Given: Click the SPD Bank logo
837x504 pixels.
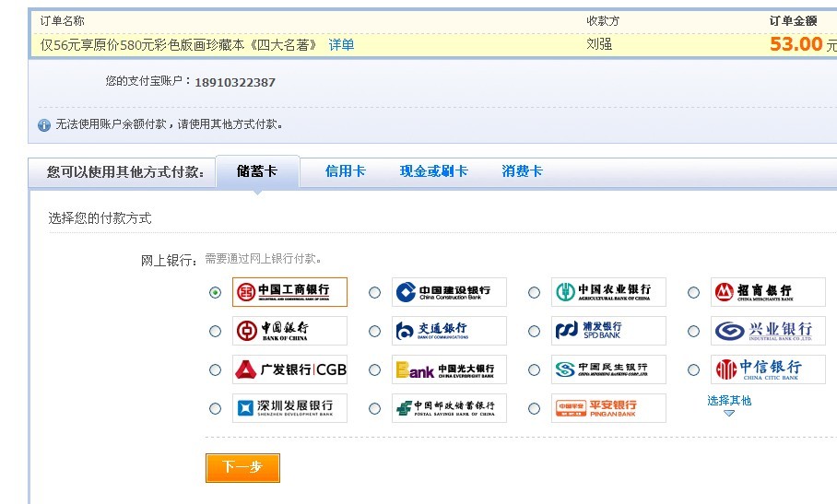Looking at the screenshot, I should (608, 331).
